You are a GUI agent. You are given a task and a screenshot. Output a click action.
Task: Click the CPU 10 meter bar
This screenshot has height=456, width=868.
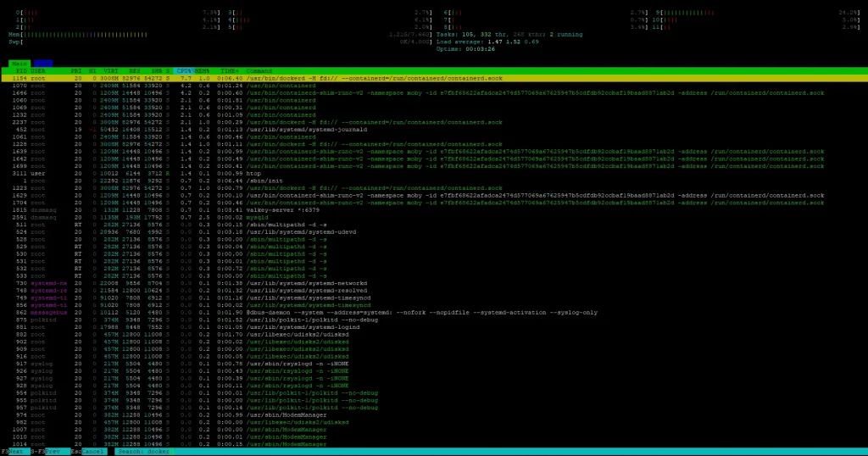755,19
